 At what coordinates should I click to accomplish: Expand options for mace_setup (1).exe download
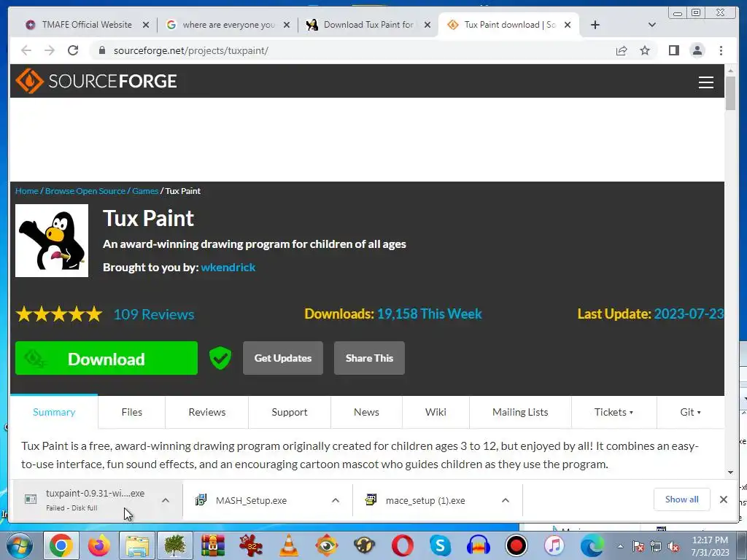[506, 500]
